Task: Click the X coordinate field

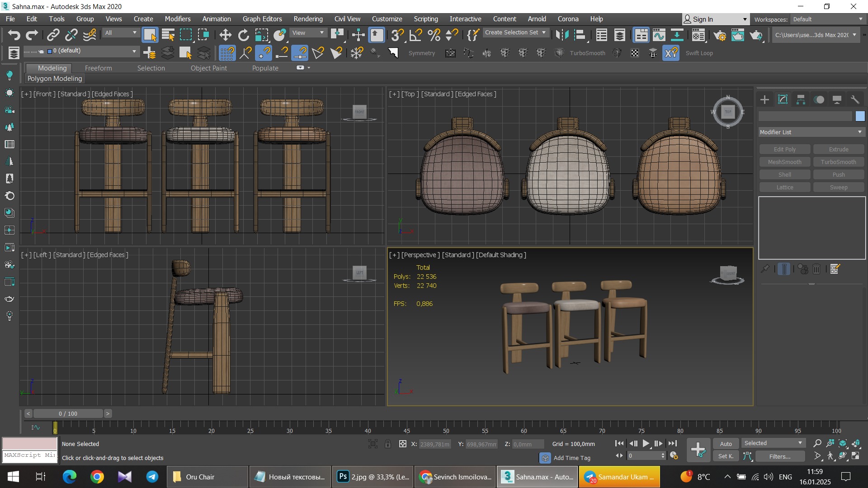Action: (435, 444)
